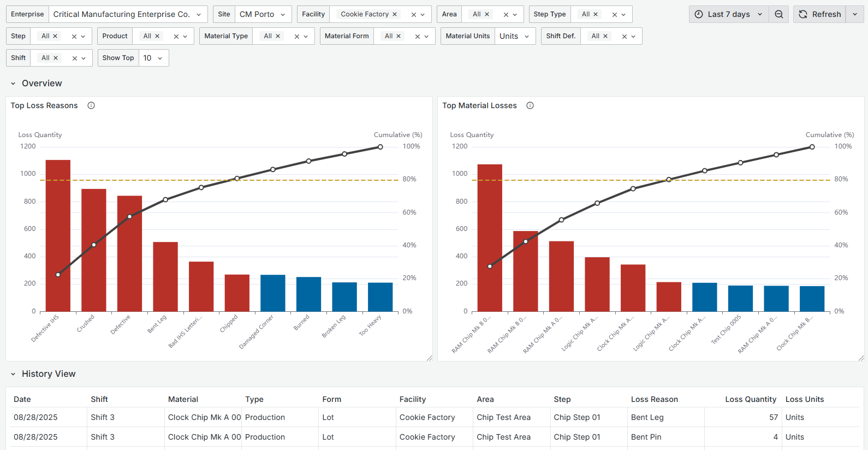Sort table by Loss Quantity column header
The height and width of the screenshot is (450, 868).
pos(750,399)
